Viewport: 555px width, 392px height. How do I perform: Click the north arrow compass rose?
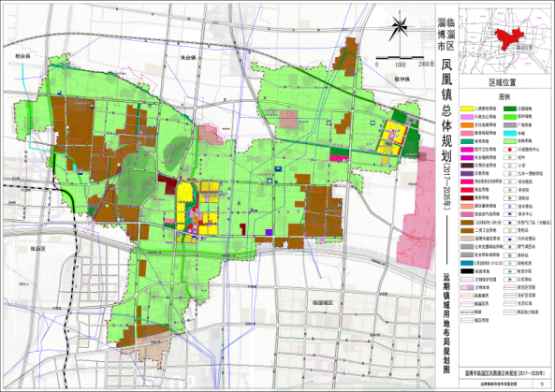coord(400,25)
